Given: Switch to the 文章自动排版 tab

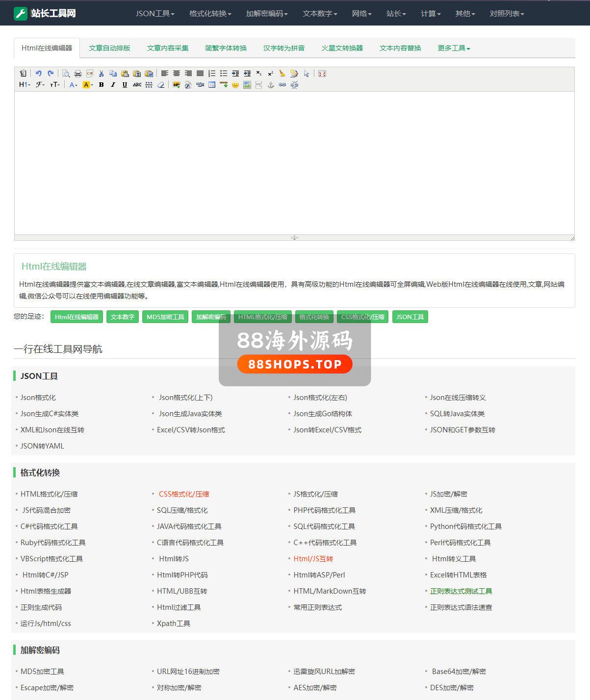Looking at the screenshot, I should [109, 48].
